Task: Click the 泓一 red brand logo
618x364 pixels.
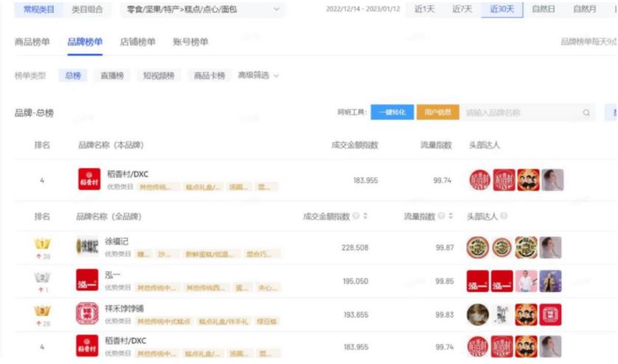Action: click(x=87, y=281)
